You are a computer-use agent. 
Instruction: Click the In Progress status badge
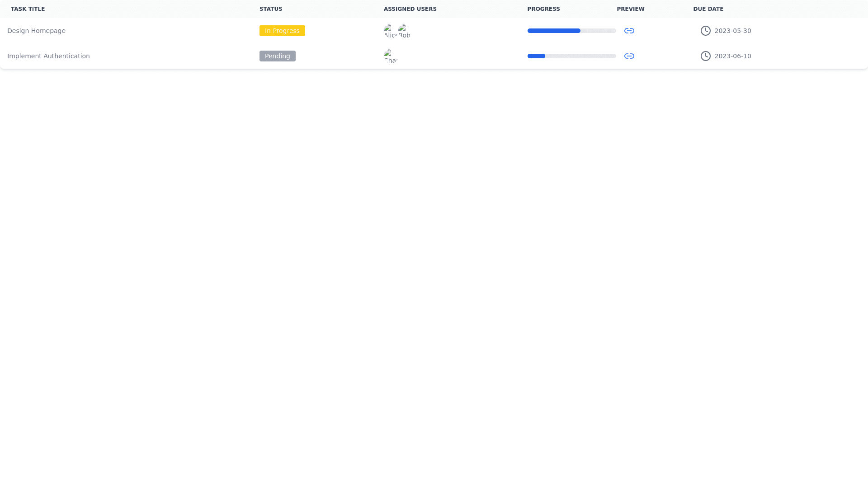[x=282, y=31]
